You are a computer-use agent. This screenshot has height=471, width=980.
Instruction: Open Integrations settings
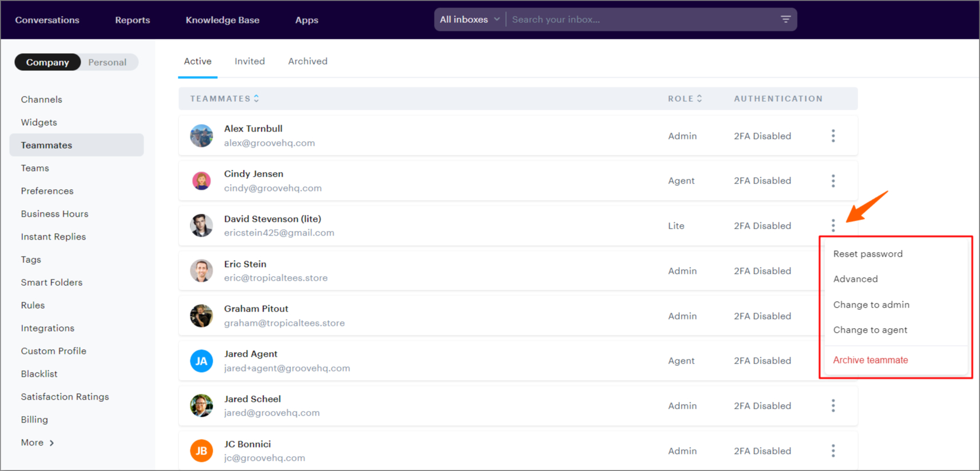pos(48,328)
